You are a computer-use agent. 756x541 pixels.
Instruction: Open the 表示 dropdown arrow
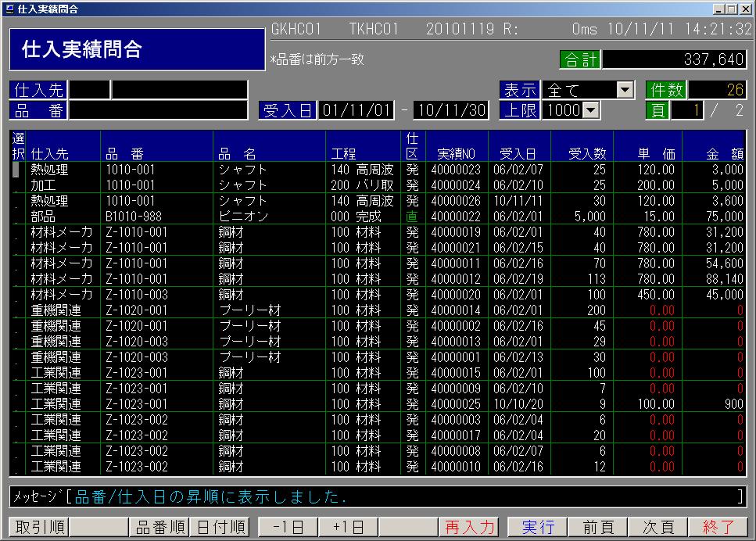[x=625, y=90]
